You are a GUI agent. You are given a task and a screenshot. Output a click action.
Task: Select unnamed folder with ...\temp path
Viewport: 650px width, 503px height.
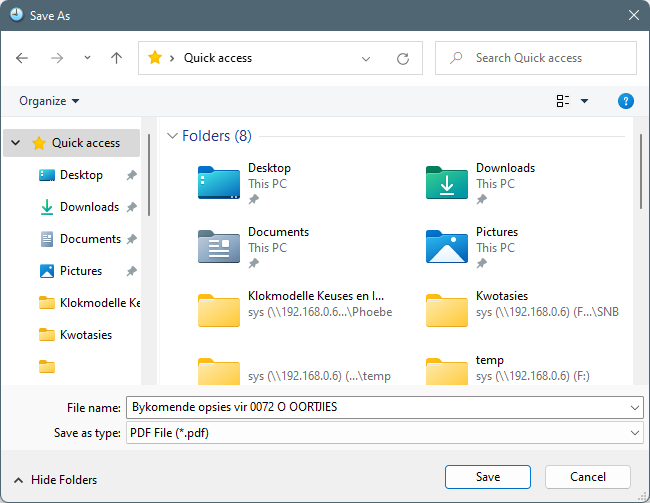tap(219, 371)
